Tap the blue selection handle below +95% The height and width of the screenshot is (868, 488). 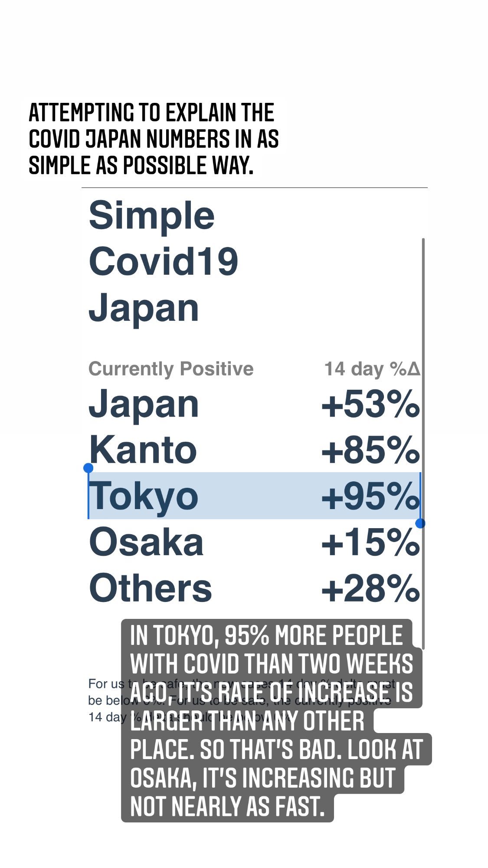(x=420, y=523)
